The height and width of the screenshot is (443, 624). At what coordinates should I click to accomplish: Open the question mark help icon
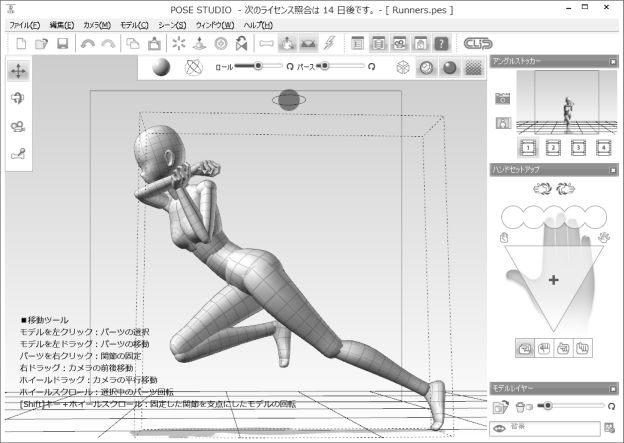point(441,43)
